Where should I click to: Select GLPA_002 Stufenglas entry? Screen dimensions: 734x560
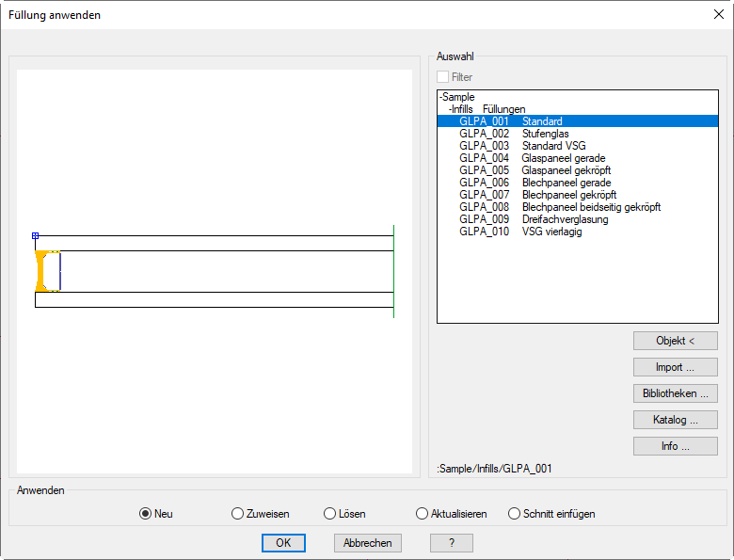click(514, 134)
